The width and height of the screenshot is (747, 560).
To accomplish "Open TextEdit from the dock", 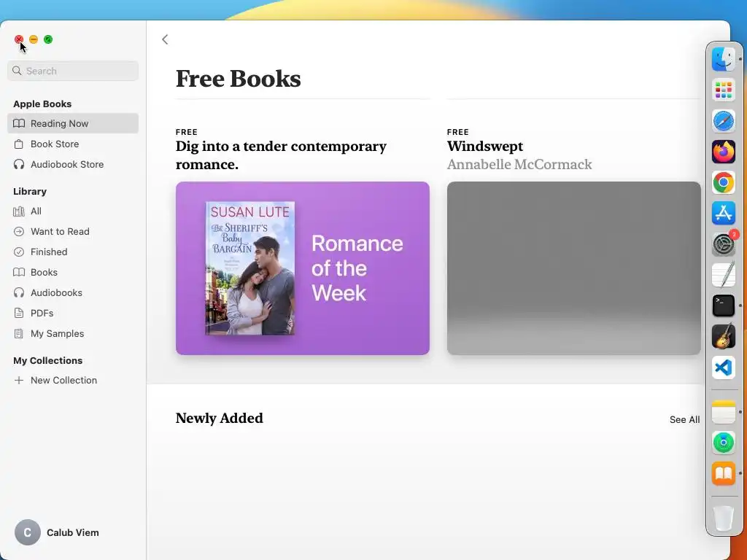I will coord(724,275).
